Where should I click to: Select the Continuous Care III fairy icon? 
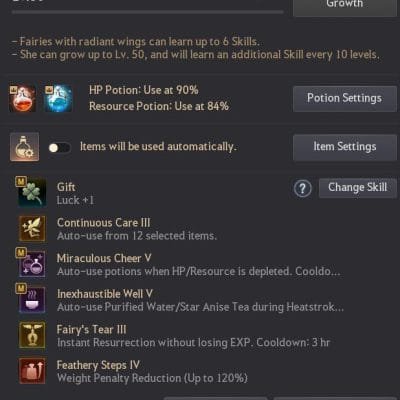(x=32, y=229)
